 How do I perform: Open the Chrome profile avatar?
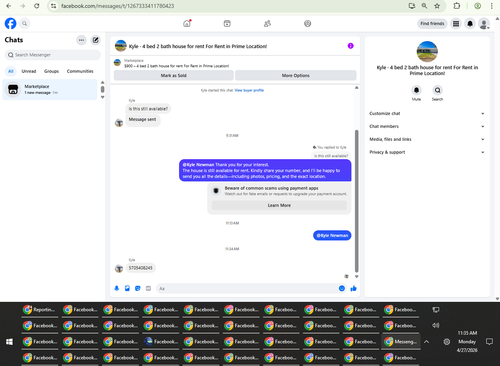coord(478,6)
